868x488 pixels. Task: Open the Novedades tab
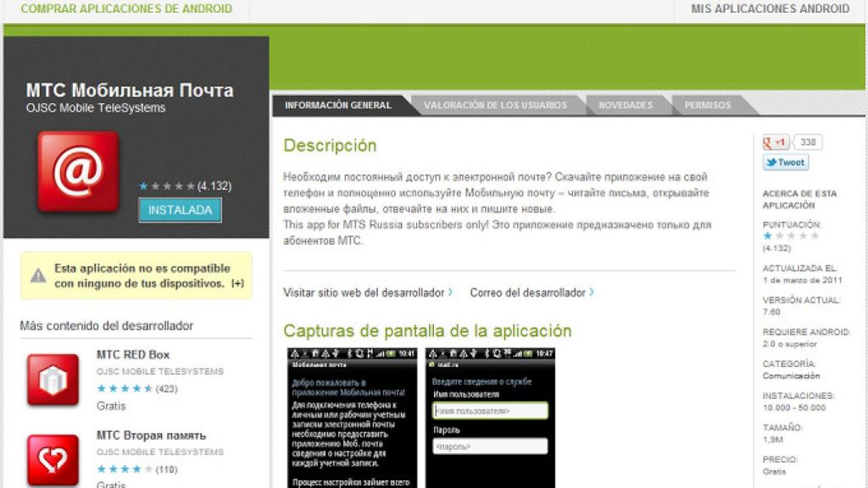point(626,105)
